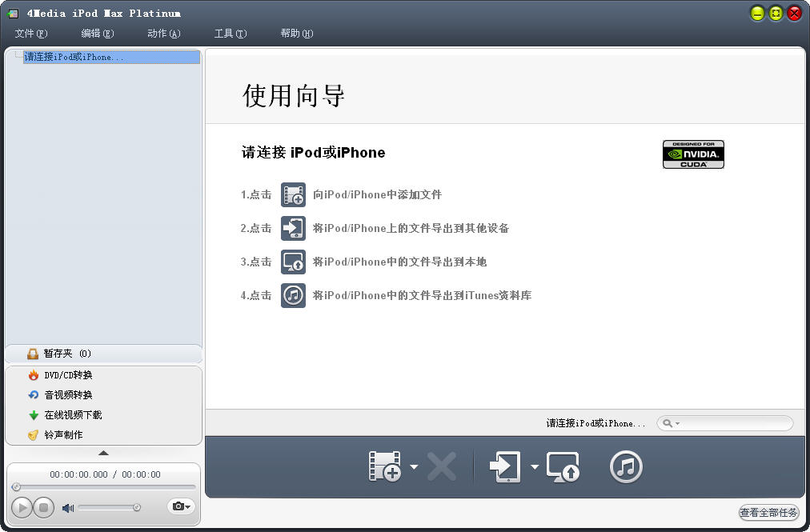810x532 pixels.
Task: Click the 音视频转换 blue arrows icon
Action: click(x=34, y=395)
